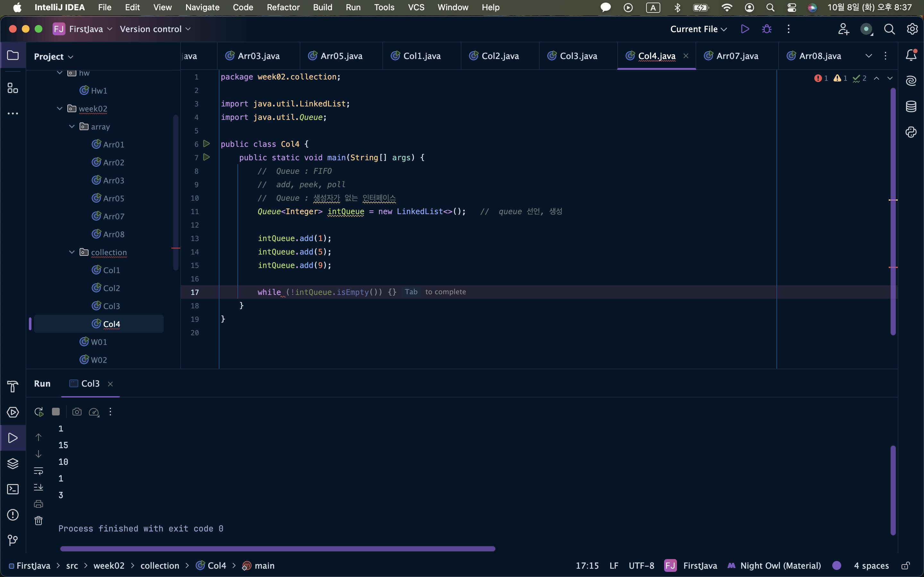Toggle read-only lock icon in status bar
Image resolution: width=924 pixels, height=577 pixels.
coord(906,565)
